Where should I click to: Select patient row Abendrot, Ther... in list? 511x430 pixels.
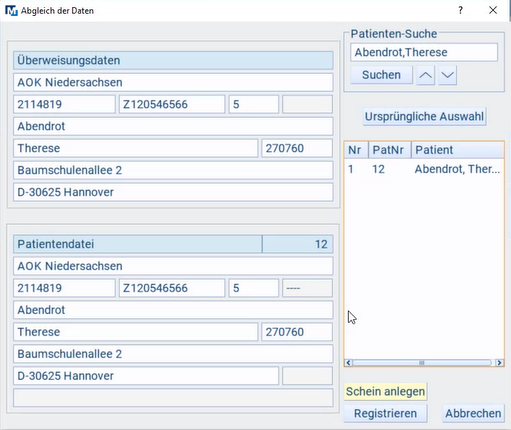(424, 169)
